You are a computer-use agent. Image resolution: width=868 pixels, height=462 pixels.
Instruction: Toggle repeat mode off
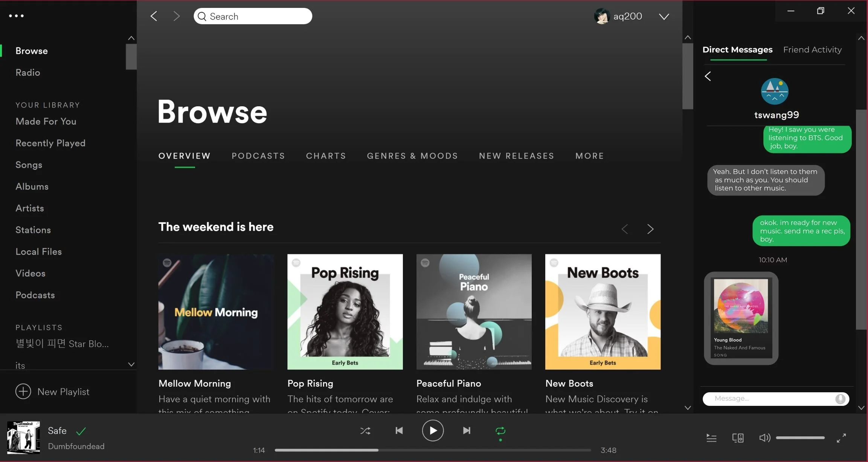coord(500,430)
